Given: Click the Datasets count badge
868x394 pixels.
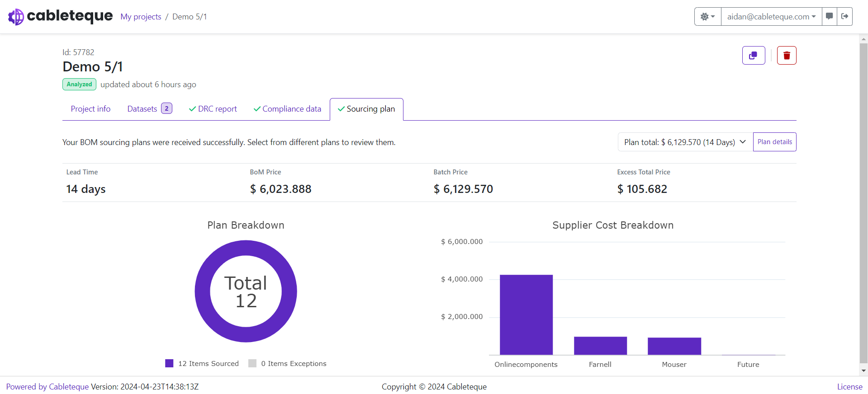Looking at the screenshot, I should click(x=166, y=109).
